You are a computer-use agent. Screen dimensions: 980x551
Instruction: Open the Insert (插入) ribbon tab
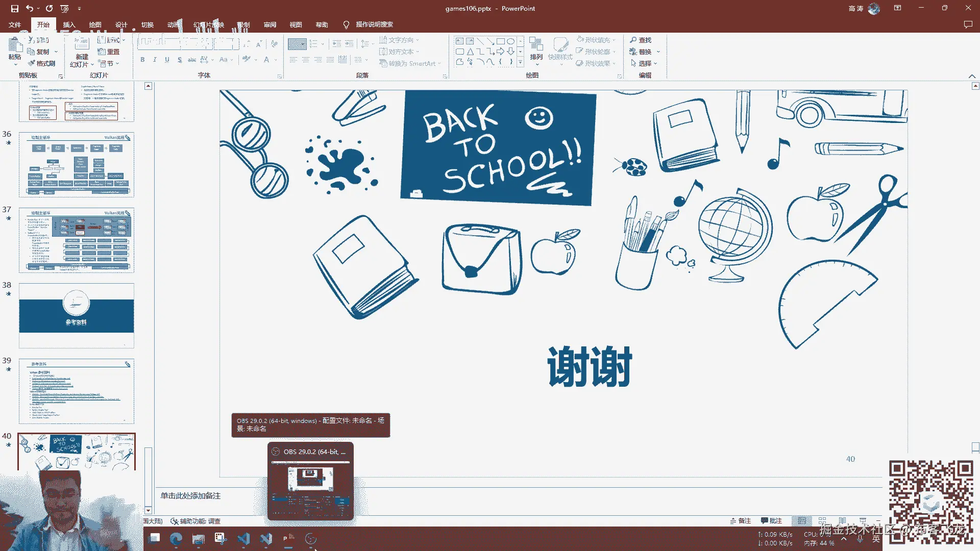[69, 24]
